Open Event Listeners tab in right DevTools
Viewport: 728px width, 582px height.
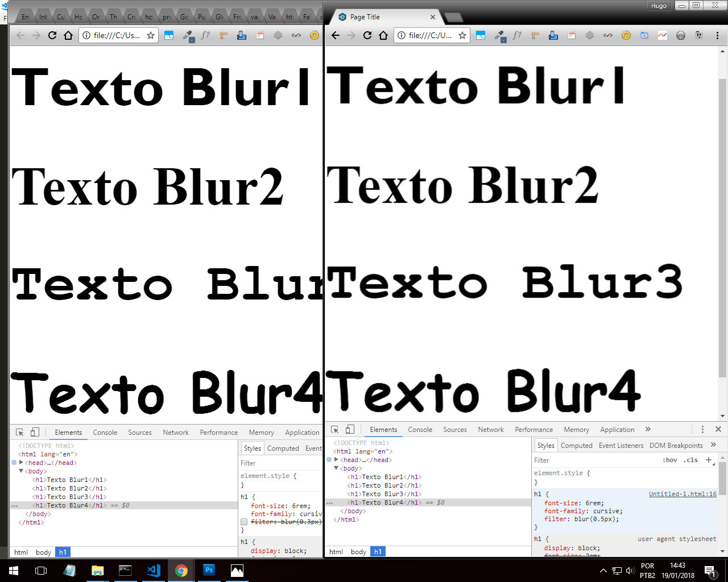(x=621, y=445)
